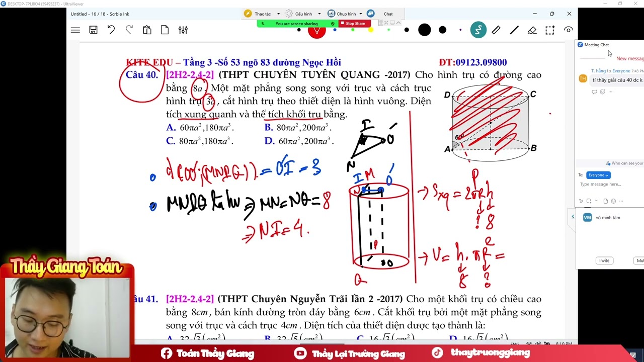Image resolution: width=644 pixels, height=362 pixels.
Task: Pick the yellow ink color dot
Action: click(x=371, y=30)
